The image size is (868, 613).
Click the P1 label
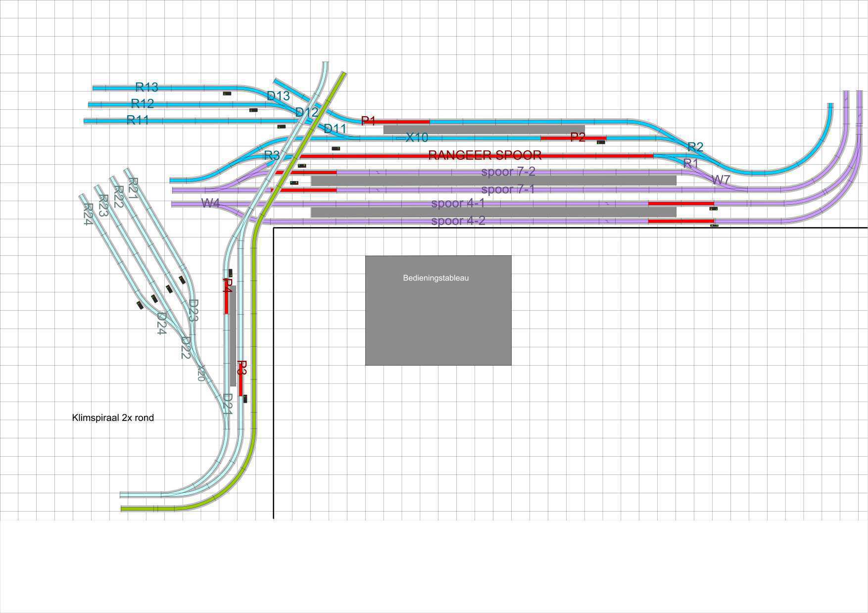[x=368, y=121]
